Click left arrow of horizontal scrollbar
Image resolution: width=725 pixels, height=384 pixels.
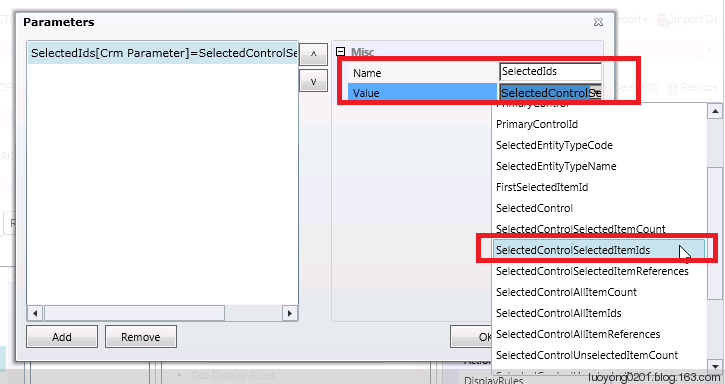point(35,313)
